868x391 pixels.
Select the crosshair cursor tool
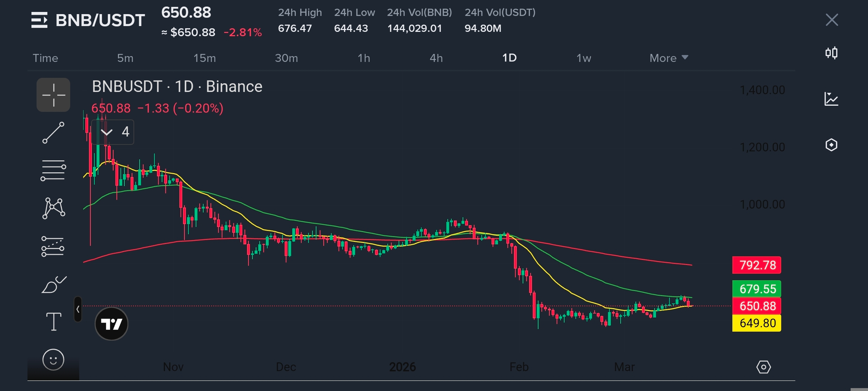pos(53,95)
